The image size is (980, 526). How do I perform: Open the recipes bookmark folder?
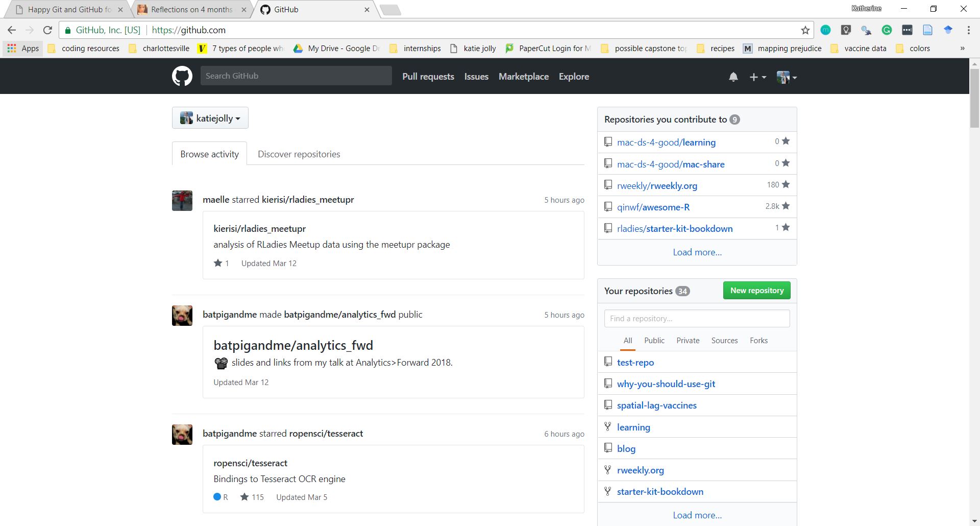(716, 49)
